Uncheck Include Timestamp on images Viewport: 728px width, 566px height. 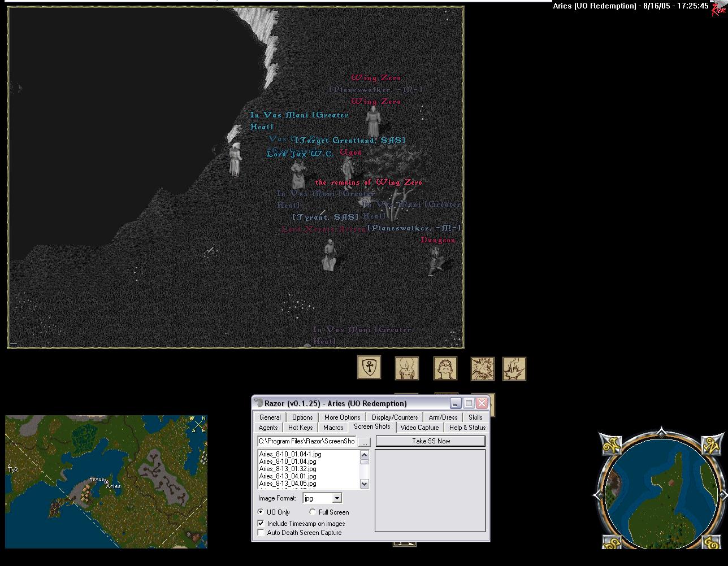click(261, 524)
